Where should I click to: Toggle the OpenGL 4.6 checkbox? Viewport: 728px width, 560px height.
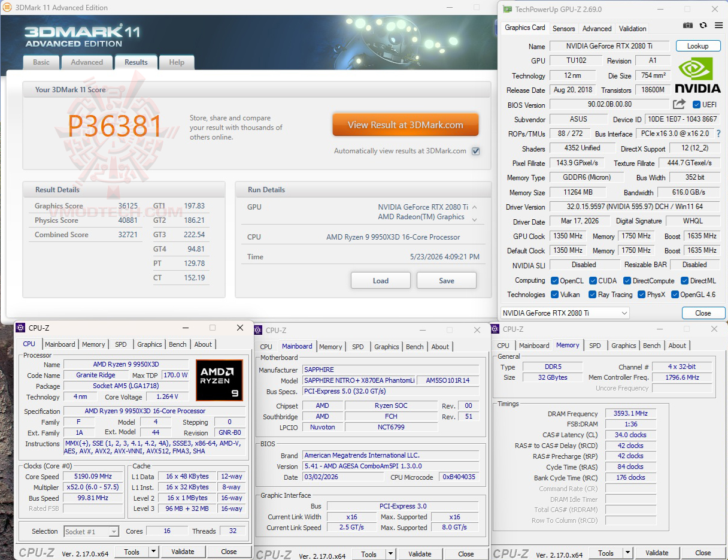coord(675,295)
